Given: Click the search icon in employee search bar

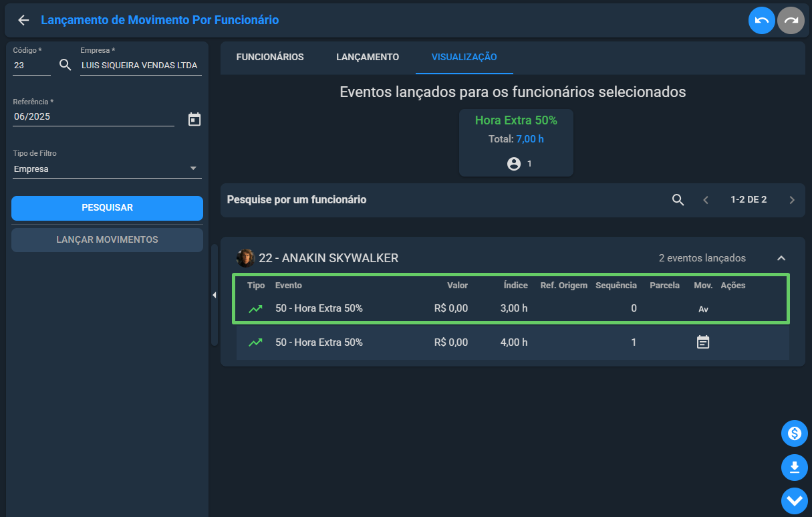Looking at the screenshot, I should click(x=678, y=199).
